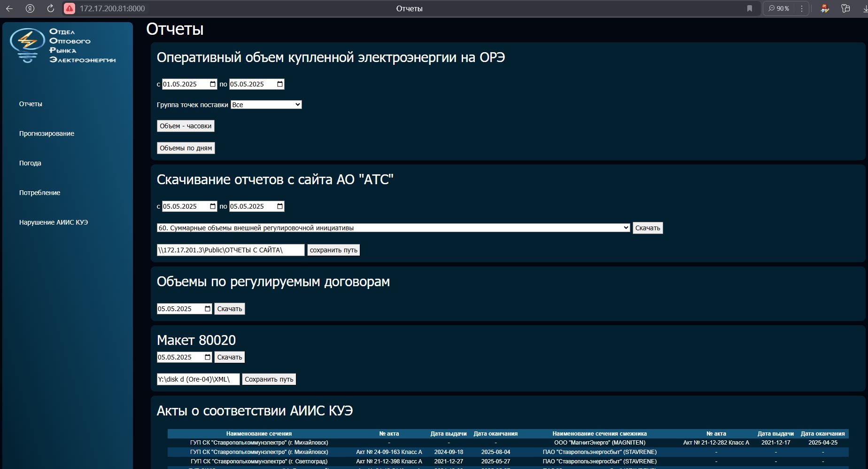The image size is (868, 469).
Task: Open calendar for the АТС start date
Action: pos(213,206)
